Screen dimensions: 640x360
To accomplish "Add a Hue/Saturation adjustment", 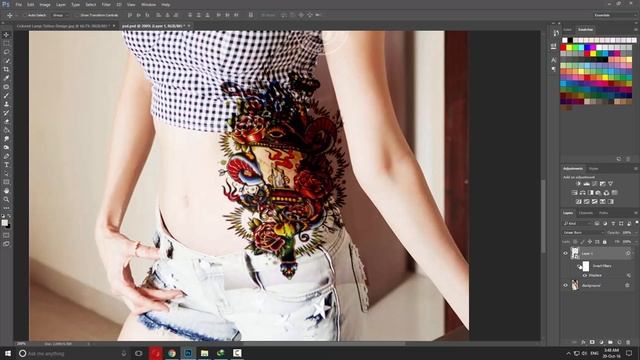I will point(574,192).
